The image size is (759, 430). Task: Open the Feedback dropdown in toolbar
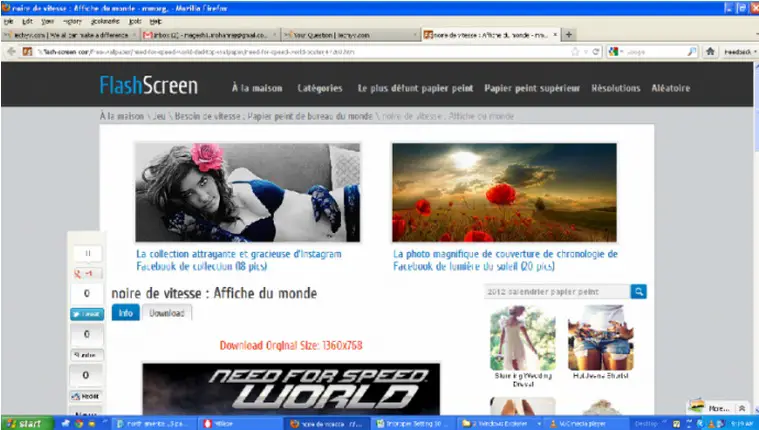pyautogui.click(x=755, y=52)
